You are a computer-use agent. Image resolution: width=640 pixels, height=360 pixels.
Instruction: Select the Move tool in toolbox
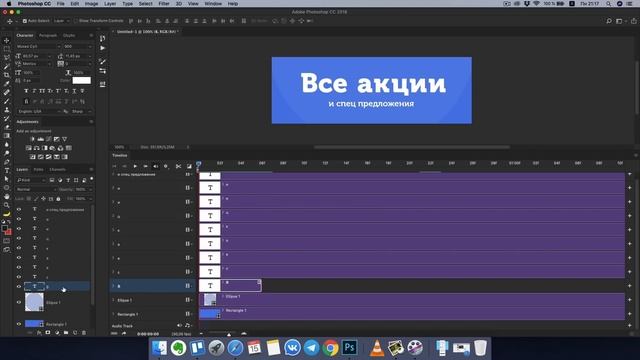tap(7, 40)
